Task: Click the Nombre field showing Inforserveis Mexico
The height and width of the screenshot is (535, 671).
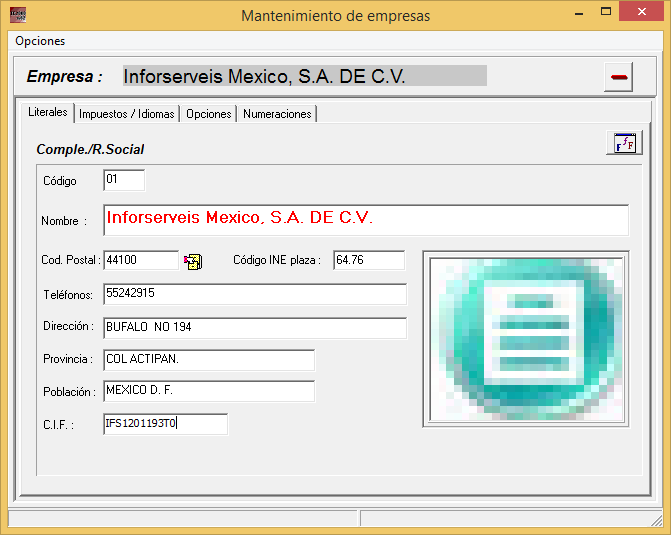Action: [366, 220]
